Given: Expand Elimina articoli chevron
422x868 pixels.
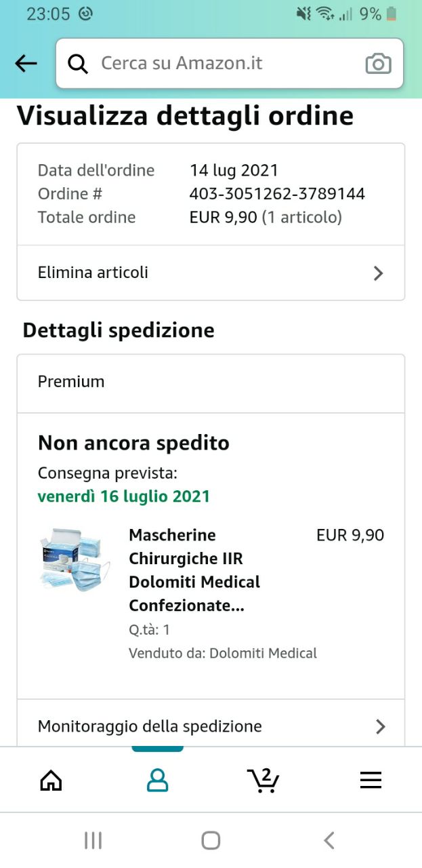Looking at the screenshot, I should [379, 273].
